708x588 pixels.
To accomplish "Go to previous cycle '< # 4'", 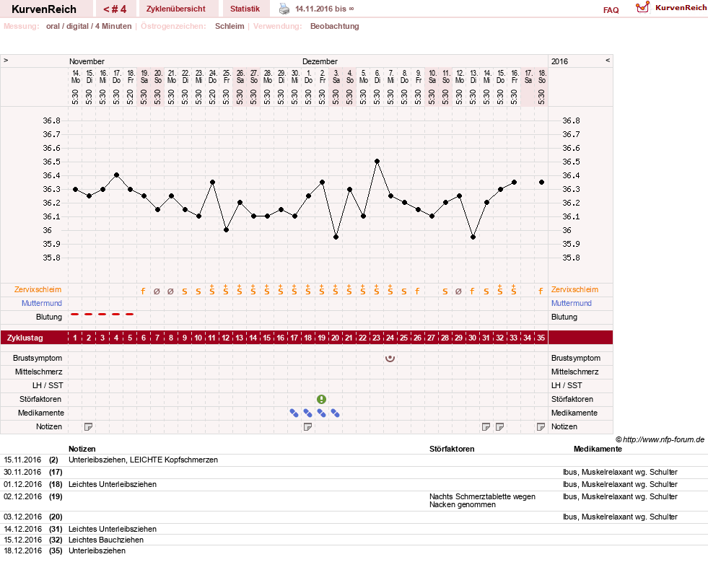I will 115,9.
